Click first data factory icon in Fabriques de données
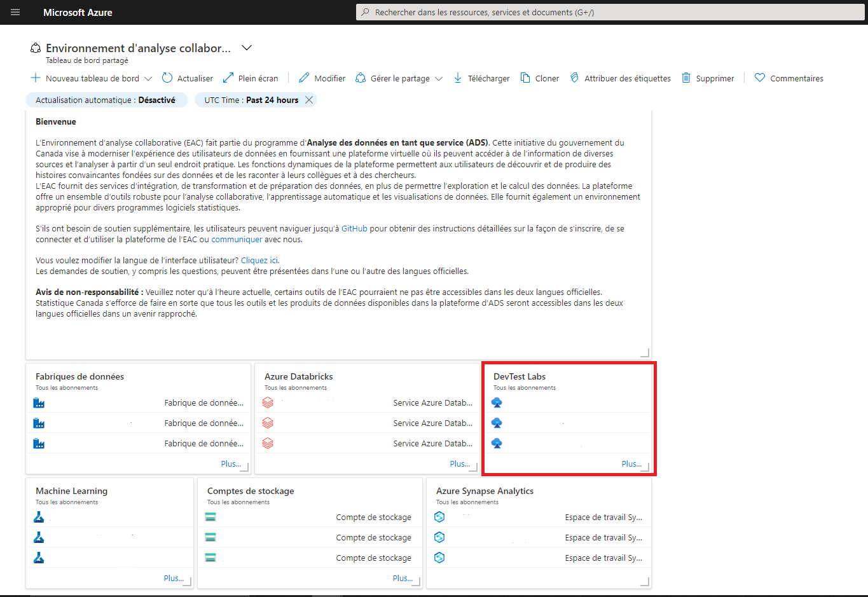The height and width of the screenshot is (597, 868). click(39, 402)
